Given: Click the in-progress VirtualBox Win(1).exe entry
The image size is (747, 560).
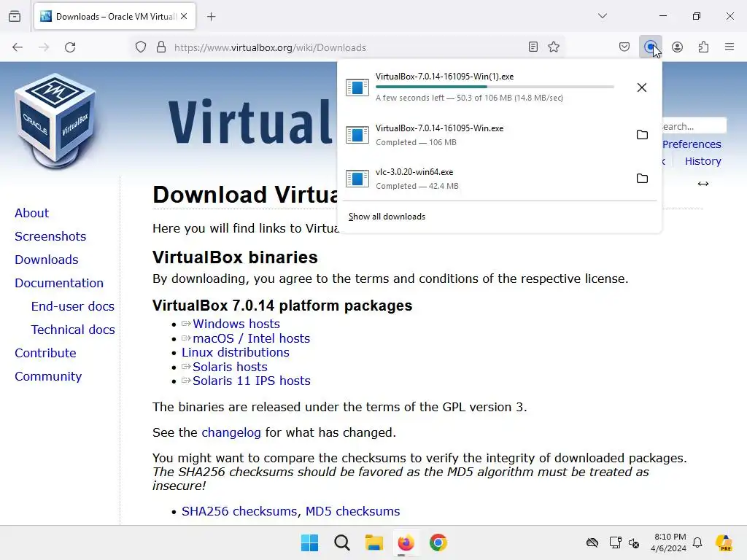Looking at the screenshot, I should point(486,87).
